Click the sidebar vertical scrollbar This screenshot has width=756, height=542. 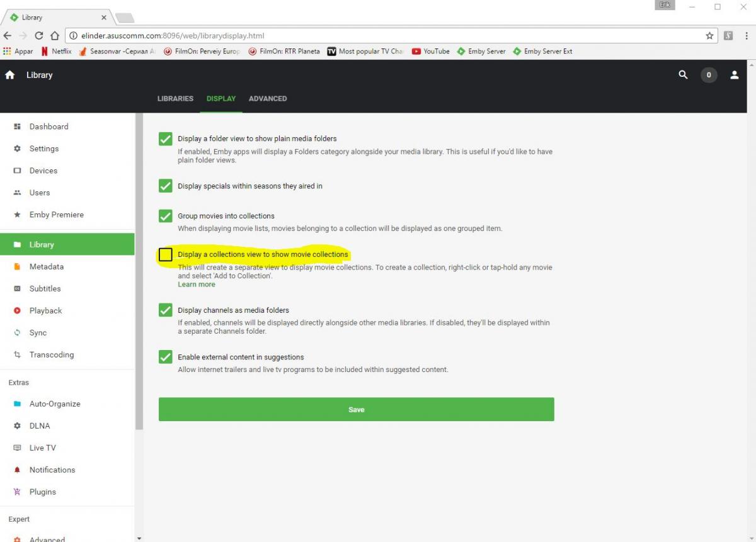[x=139, y=272]
